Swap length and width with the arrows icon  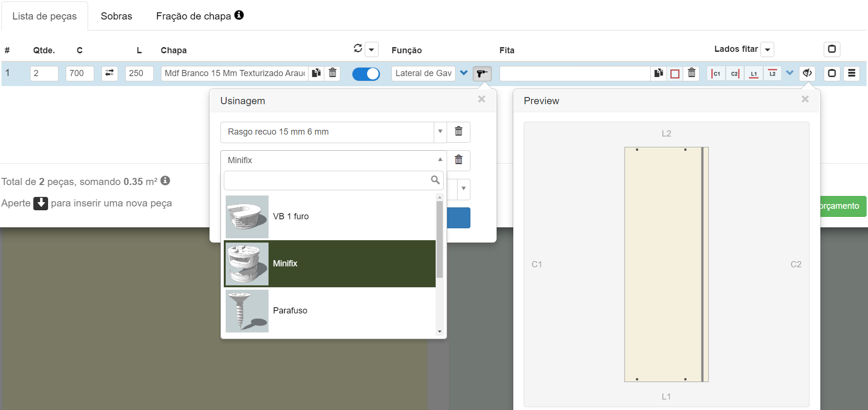(110, 73)
